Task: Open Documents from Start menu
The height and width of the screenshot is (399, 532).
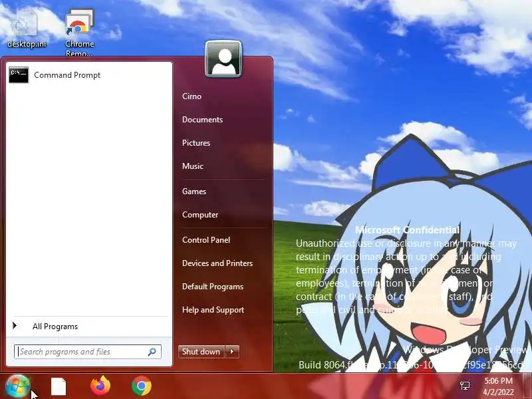Action: click(x=202, y=120)
